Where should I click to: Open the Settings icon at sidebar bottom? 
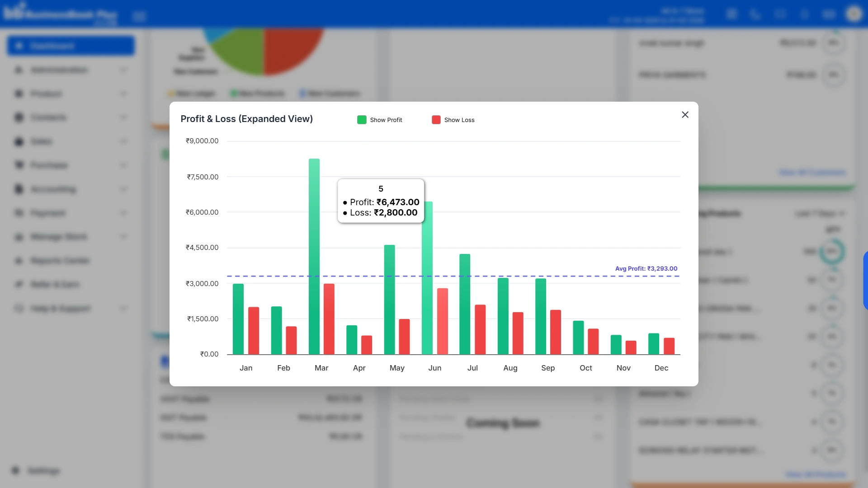[16, 470]
